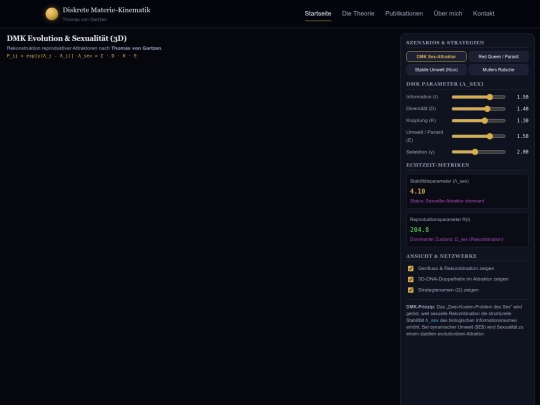
Task: Click the Diskrete Materie-Kinematik site title
Action: [106, 10]
